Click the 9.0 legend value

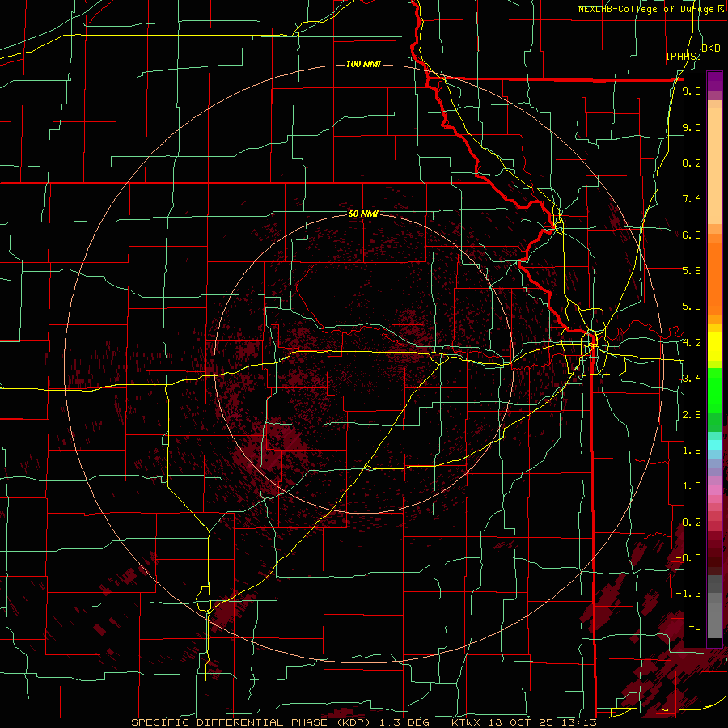pyautogui.click(x=692, y=127)
